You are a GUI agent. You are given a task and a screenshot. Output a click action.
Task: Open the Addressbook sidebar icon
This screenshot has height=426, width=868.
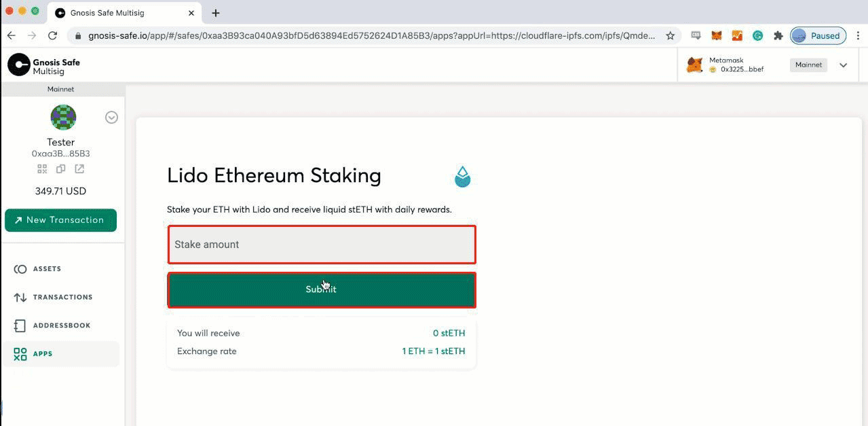[20, 325]
